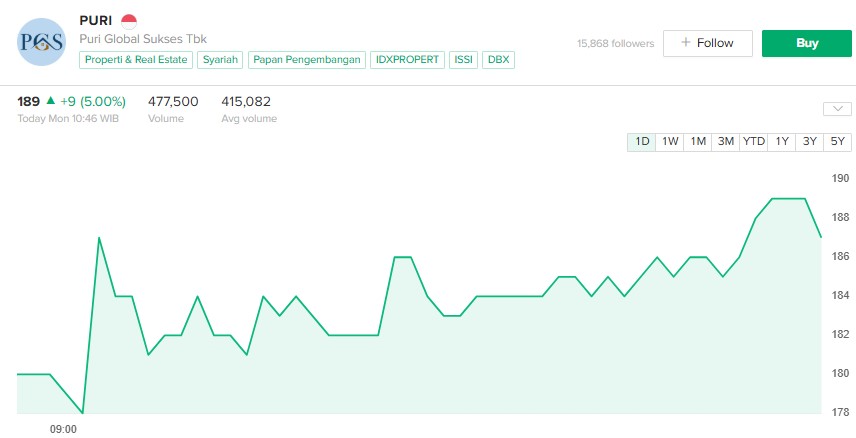This screenshot has width=856, height=438.
Task: Open the ISSI index tag
Action: (463, 60)
